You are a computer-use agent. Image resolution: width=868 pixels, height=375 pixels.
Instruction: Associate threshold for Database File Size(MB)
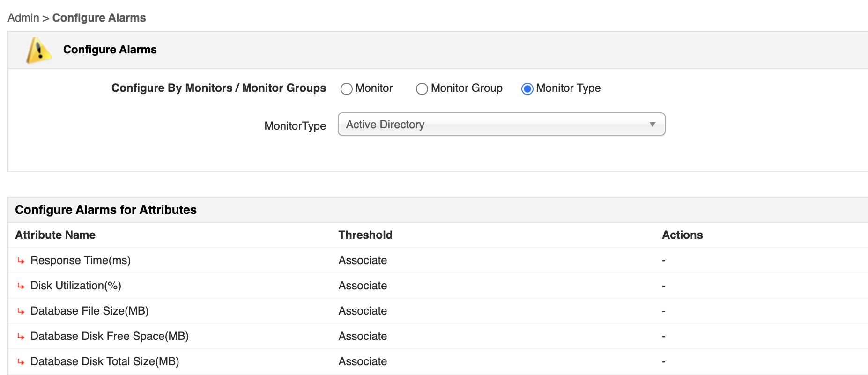coord(363,311)
